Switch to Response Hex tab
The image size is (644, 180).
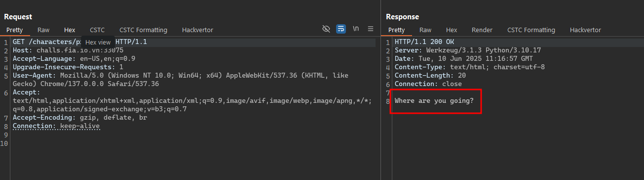click(452, 30)
